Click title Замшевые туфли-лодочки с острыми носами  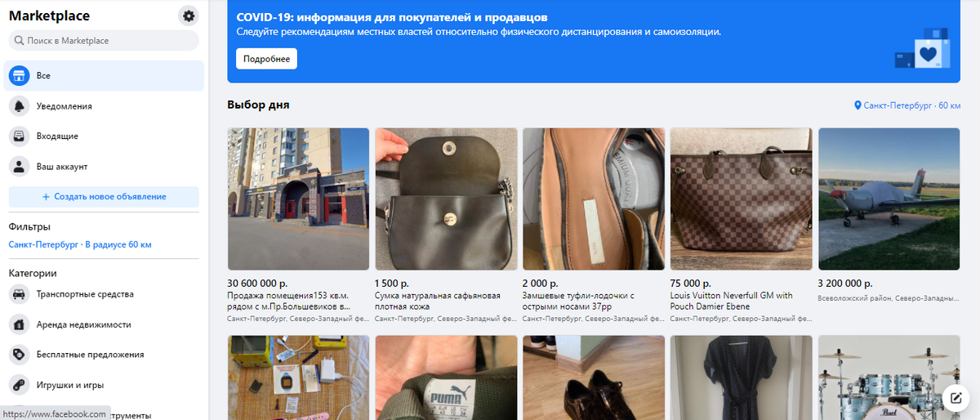click(578, 301)
